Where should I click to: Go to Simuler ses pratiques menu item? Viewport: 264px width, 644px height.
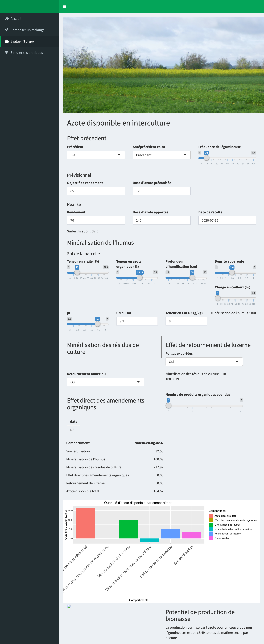point(27,52)
